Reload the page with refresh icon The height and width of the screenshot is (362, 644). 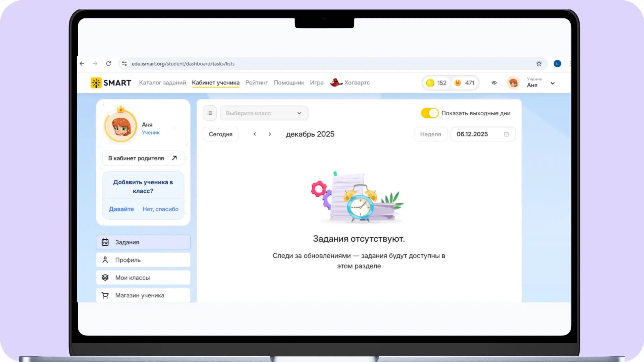pos(108,64)
